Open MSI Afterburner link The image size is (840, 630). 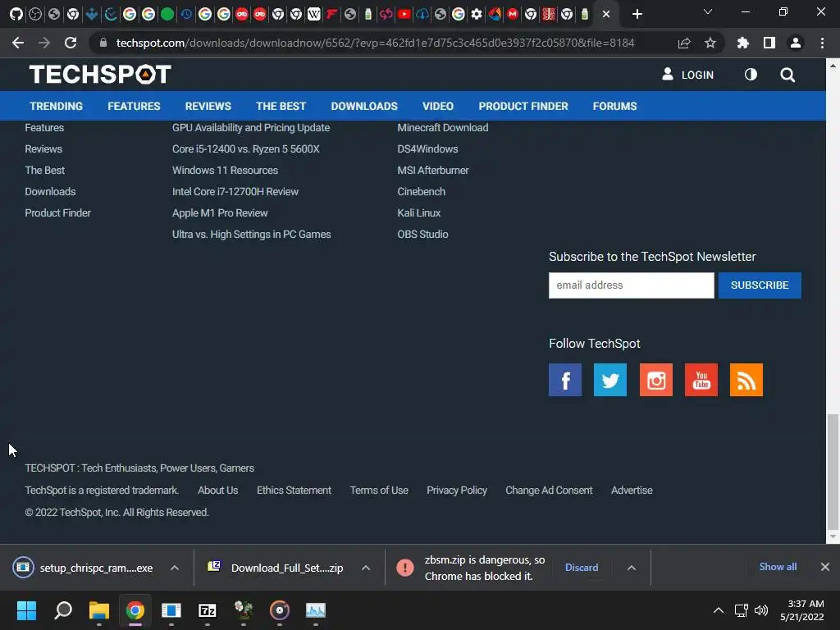tap(433, 171)
